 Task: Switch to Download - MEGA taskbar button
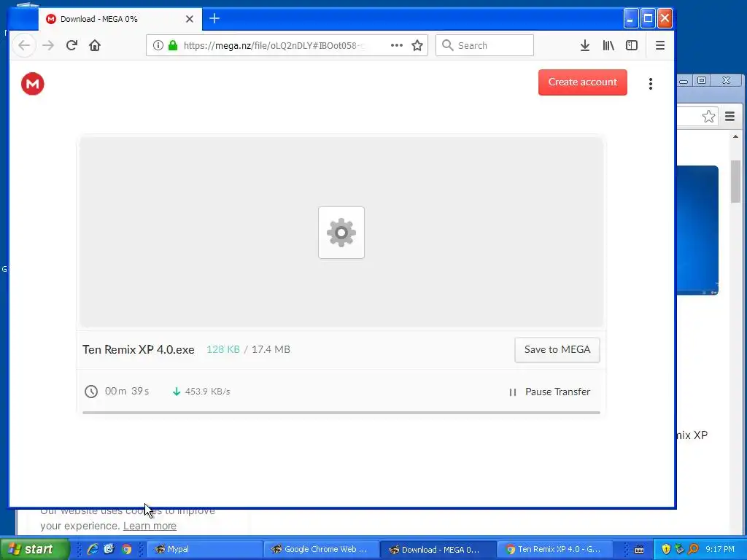click(438, 549)
